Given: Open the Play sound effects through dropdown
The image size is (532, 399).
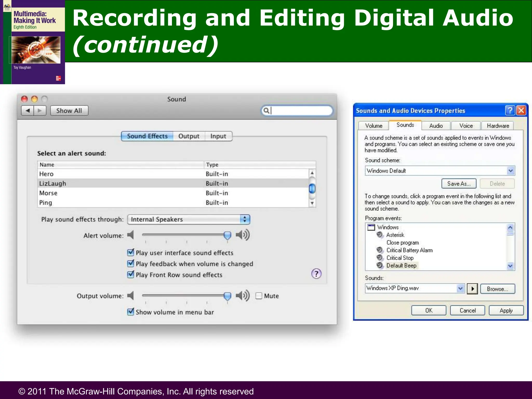Looking at the screenshot, I should (189, 219).
